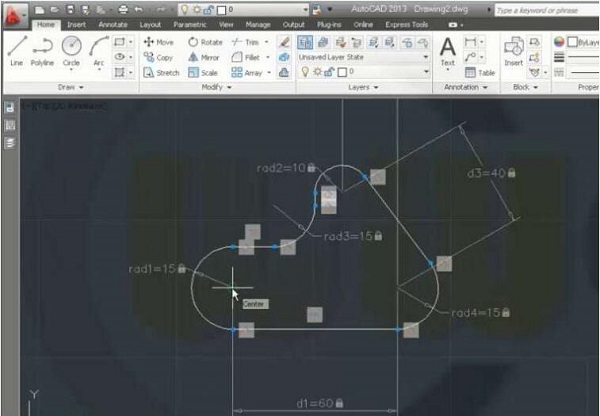Click the Save icon in quick access toolbar
Screen dimensions: 600x416
[x=70, y=10]
